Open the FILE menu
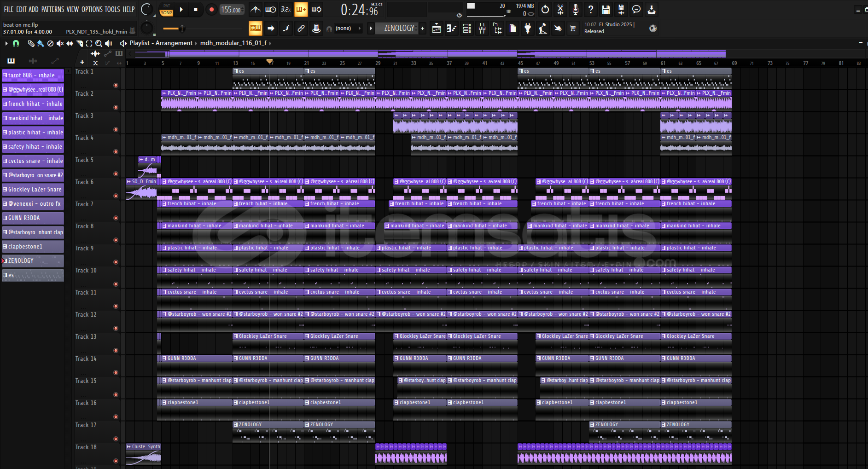This screenshot has height=469, width=868. (x=9, y=9)
